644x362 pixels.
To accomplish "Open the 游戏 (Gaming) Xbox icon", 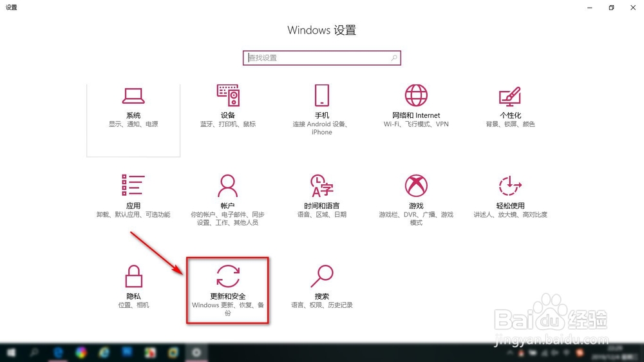I will point(416,186).
